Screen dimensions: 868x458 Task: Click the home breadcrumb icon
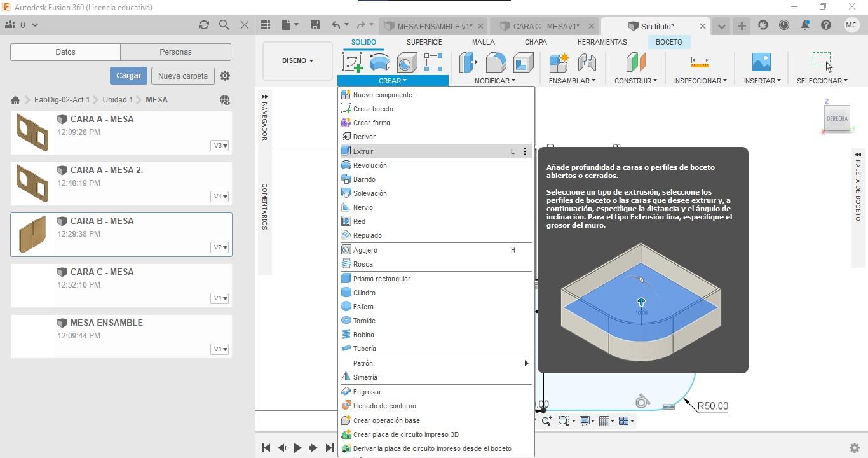point(15,100)
